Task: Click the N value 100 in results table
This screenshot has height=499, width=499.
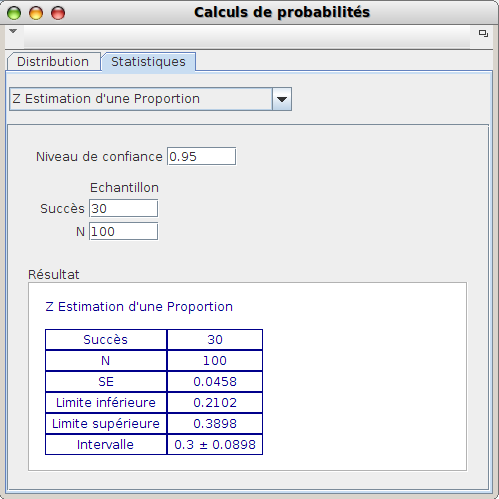Action: pos(215,361)
